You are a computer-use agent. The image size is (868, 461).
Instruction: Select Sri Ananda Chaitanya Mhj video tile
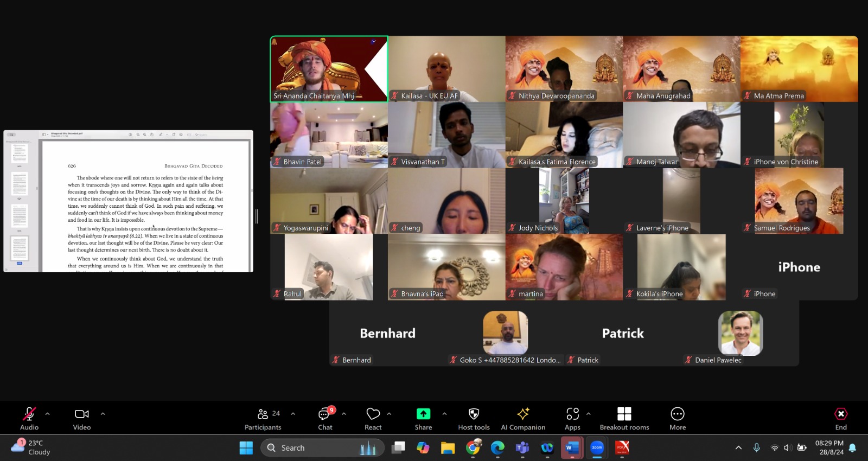pos(329,69)
